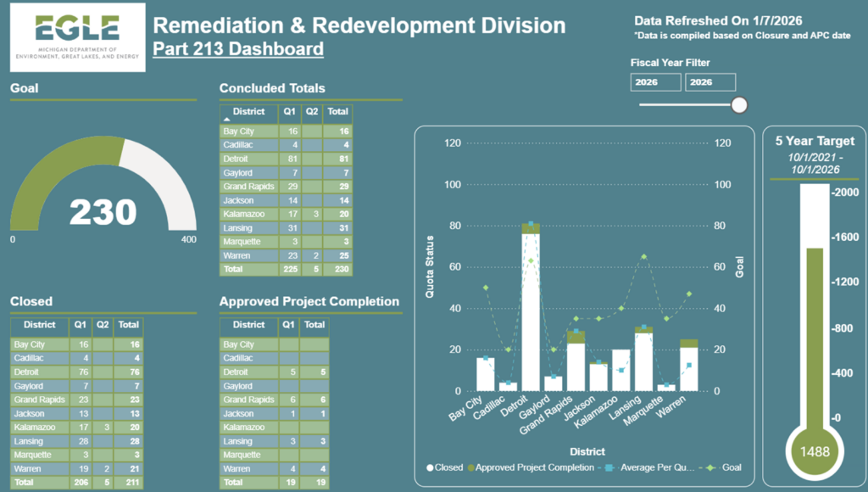Click the fiscal year slider handle
868x492 pixels.
[x=738, y=104]
